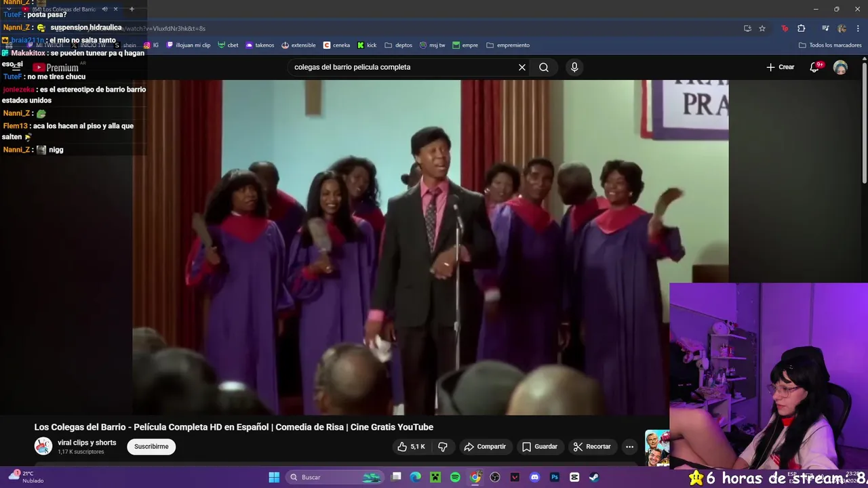Open Discord from taskbar

534,477
